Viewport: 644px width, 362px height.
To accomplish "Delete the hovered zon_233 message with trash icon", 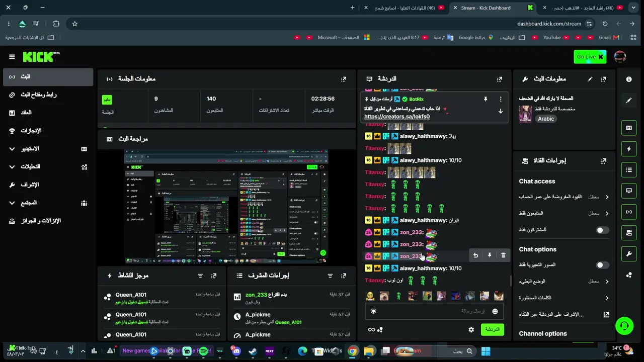I will click(x=503, y=255).
